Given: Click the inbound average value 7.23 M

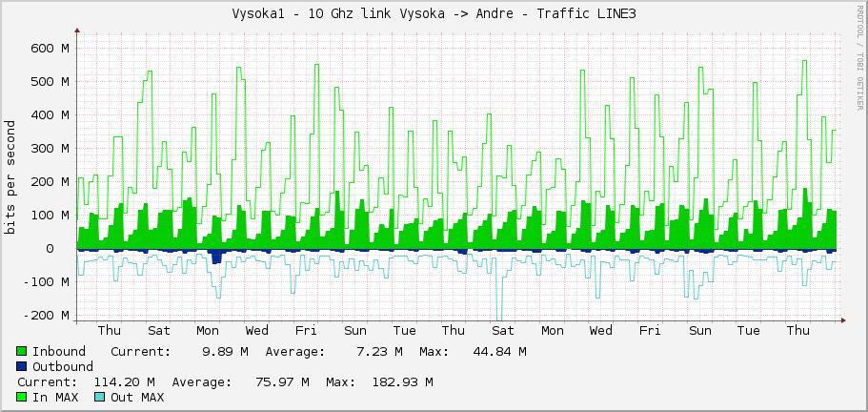Looking at the screenshot, I should coord(382,351).
